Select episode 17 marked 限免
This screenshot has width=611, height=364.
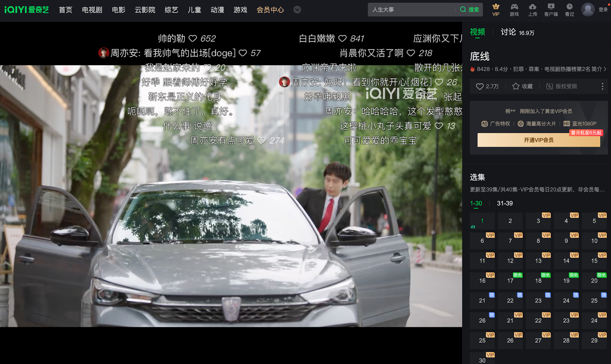tap(510, 280)
